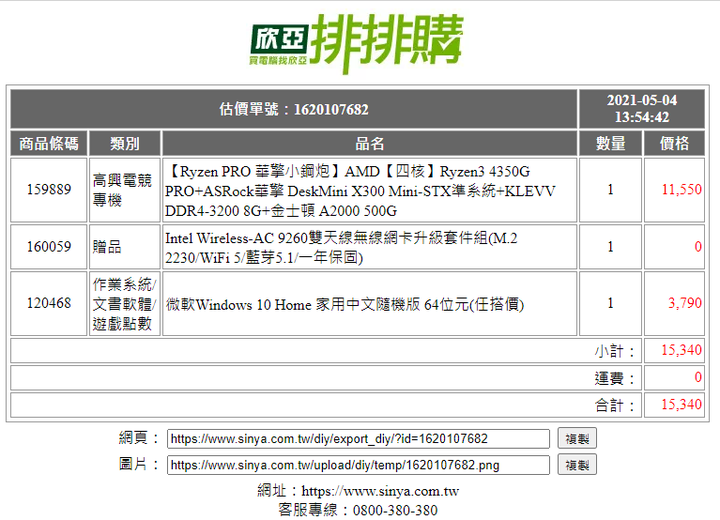Click the customer service number 0800-380-380
Image resolution: width=720 pixels, height=520 pixels.
[395, 510]
